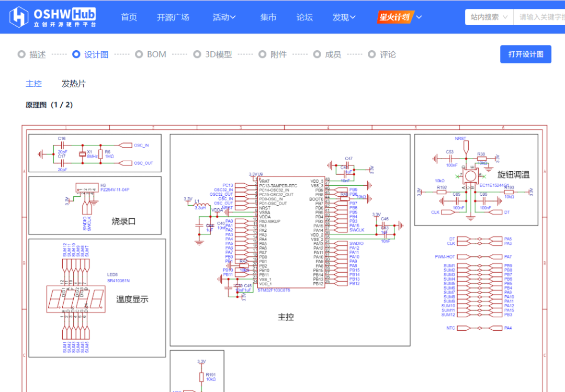Viewport: 565px width, 392px height.
Task: Switch to the 发热片 schematic tab
Action: click(74, 84)
